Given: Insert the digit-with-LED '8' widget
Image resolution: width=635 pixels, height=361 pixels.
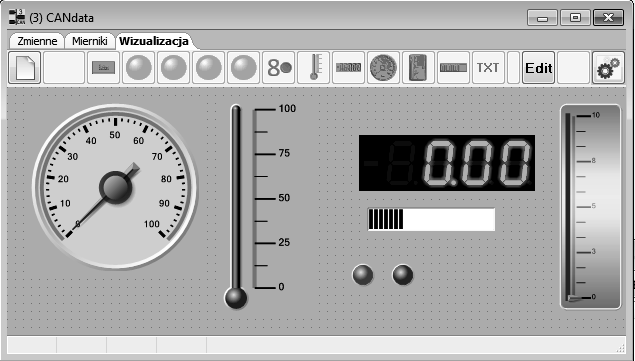Looking at the screenshot, I should [x=279, y=68].
